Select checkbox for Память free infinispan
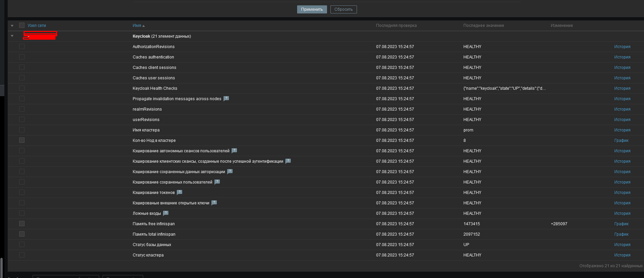 pyautogui.click(x=22, y=224)
